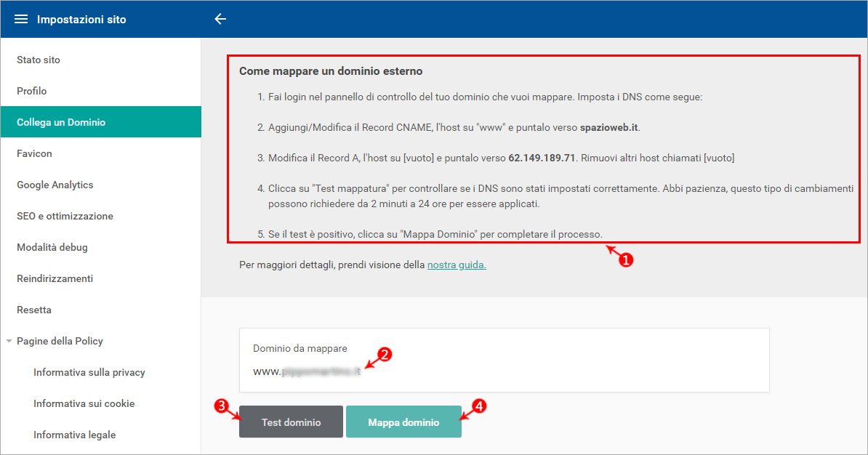Open the hamburger menu icon

click(x=21, y=20)
